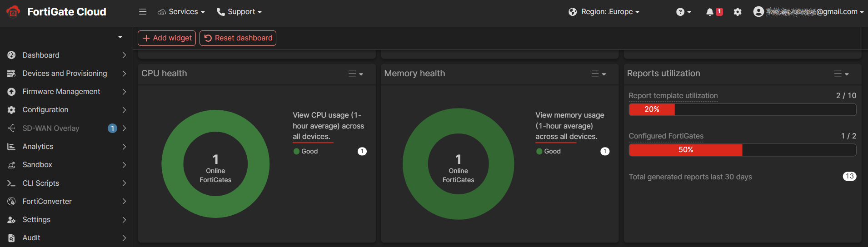868x247 pixels.
Task: Click the Firmware Management sidebar icon
Action: [11, 92]
